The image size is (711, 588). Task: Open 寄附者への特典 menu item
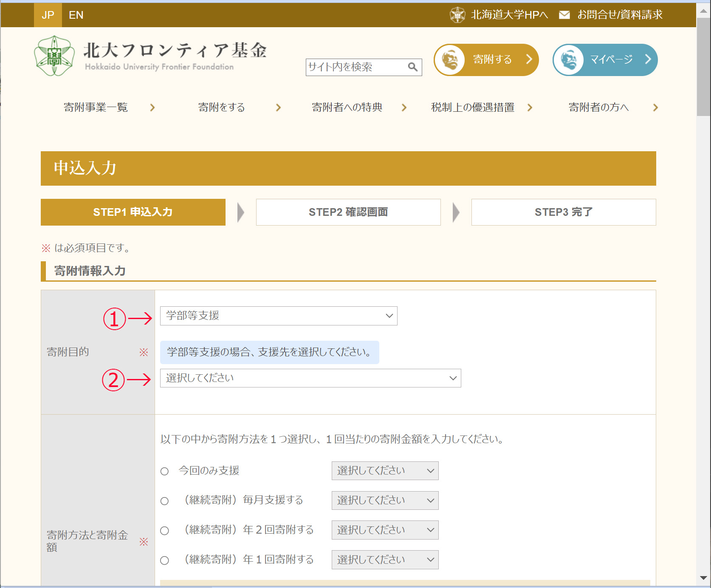click(x=347, y=107)
